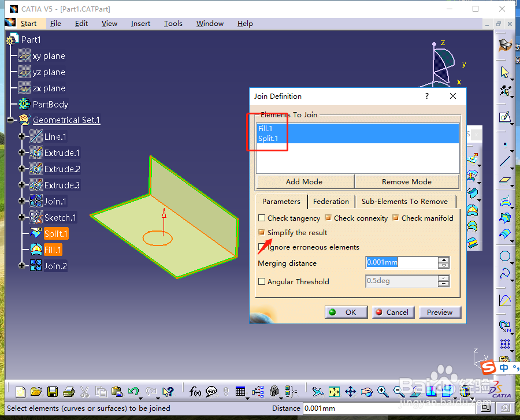Viewport: 520px width, 420px height.
Task: Expand the Join.1 tree node
Action: click(22, 201)
